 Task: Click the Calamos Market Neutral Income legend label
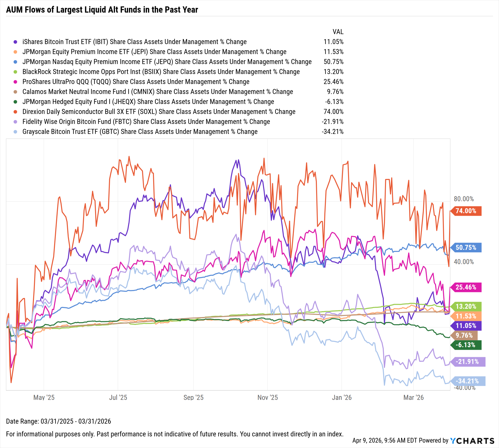(x=157, y=92)
